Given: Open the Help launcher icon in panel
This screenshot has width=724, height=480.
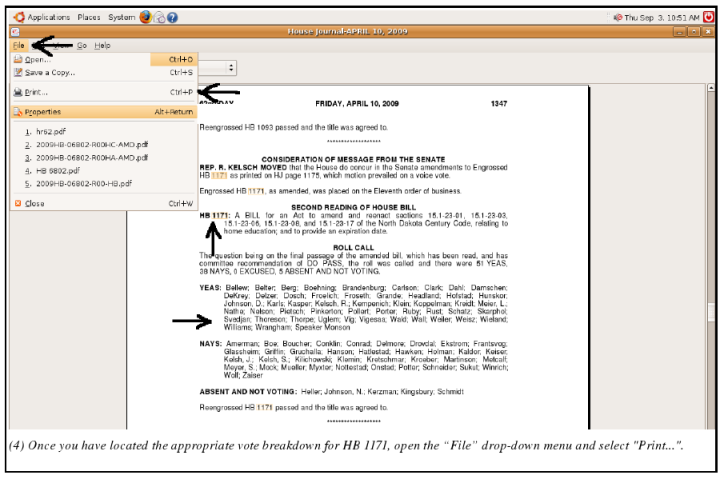Looking at the screenshot, I should (x=173, y=17).
